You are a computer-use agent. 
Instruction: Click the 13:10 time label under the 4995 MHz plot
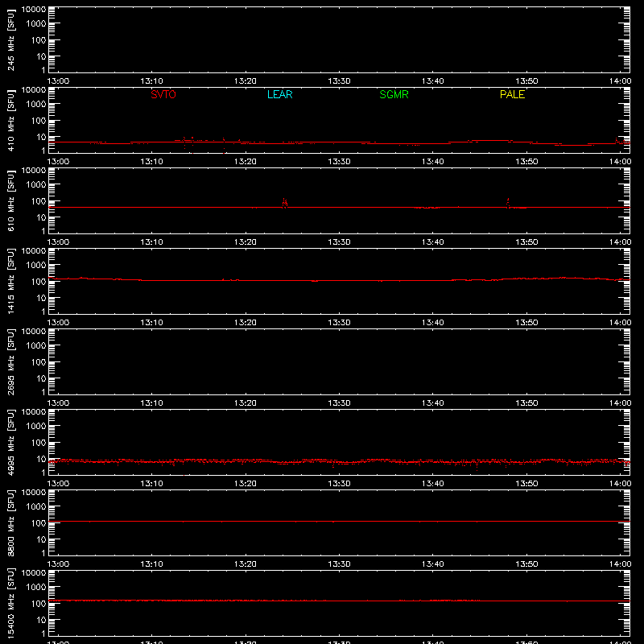[151, 484]
